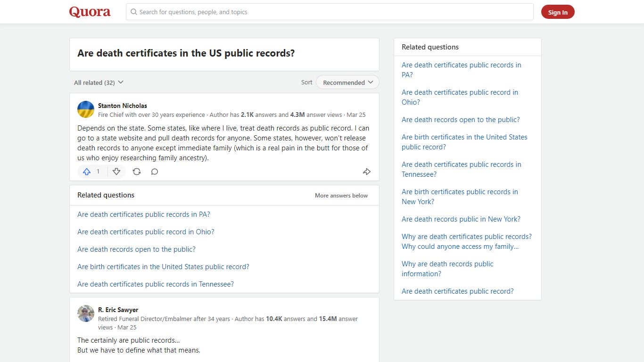The width and height of the screenshot is (644, 362).
Task: Open 'public record in Ohio?' under the answer
Action: (146, 232)
